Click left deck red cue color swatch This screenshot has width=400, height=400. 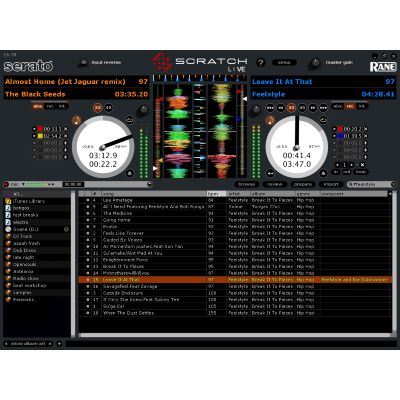tap(40, 129)
